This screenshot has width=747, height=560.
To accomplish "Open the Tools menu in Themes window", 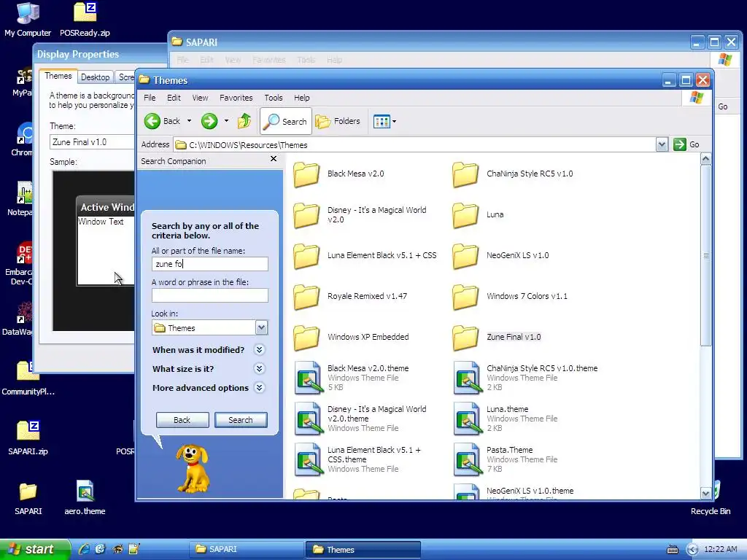I will click(274, 98).
